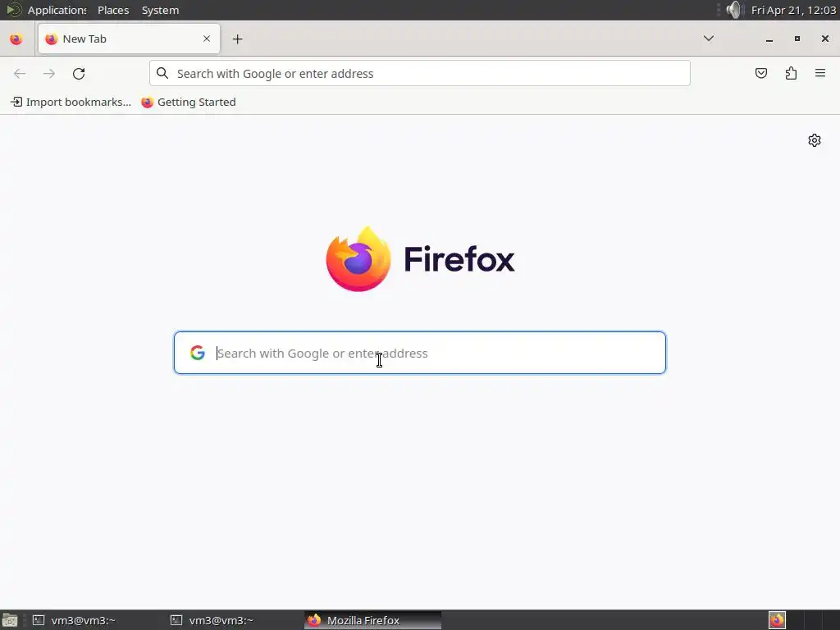Maximize the Firefox window

tap(797, 39)
